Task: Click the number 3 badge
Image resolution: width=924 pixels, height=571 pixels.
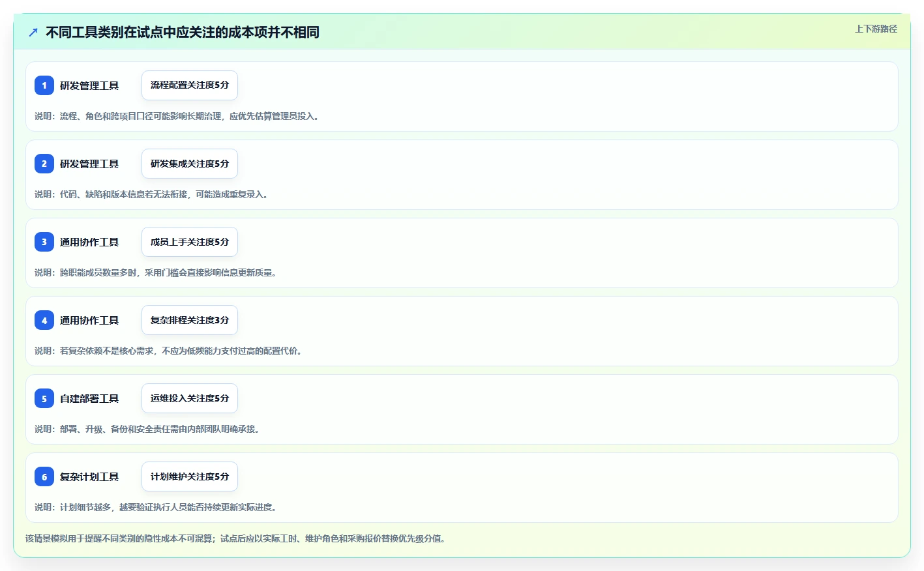Action: (x=44, y=242)
